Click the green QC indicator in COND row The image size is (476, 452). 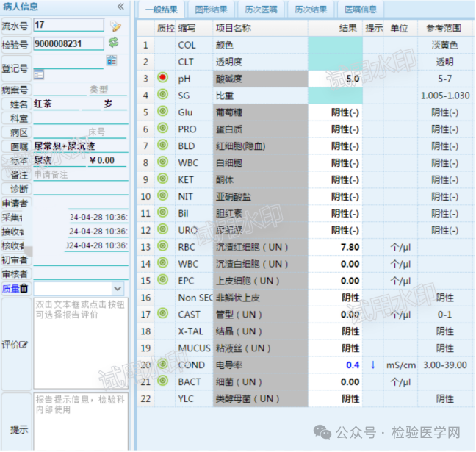(163, 363)
